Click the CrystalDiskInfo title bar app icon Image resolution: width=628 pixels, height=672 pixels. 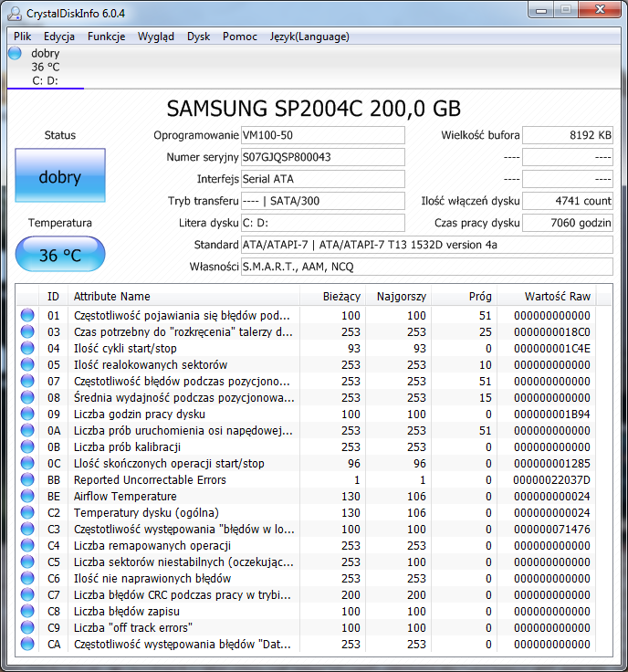14,14
